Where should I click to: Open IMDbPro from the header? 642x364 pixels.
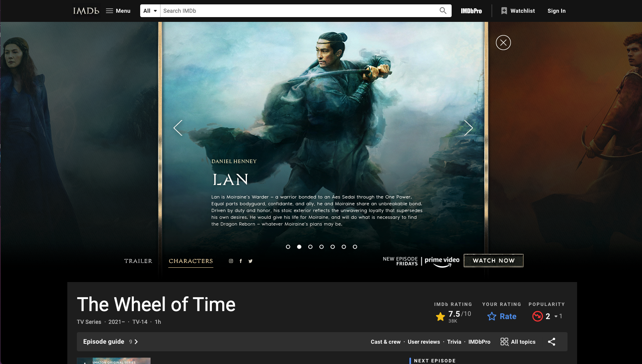[x=472, y=11]
